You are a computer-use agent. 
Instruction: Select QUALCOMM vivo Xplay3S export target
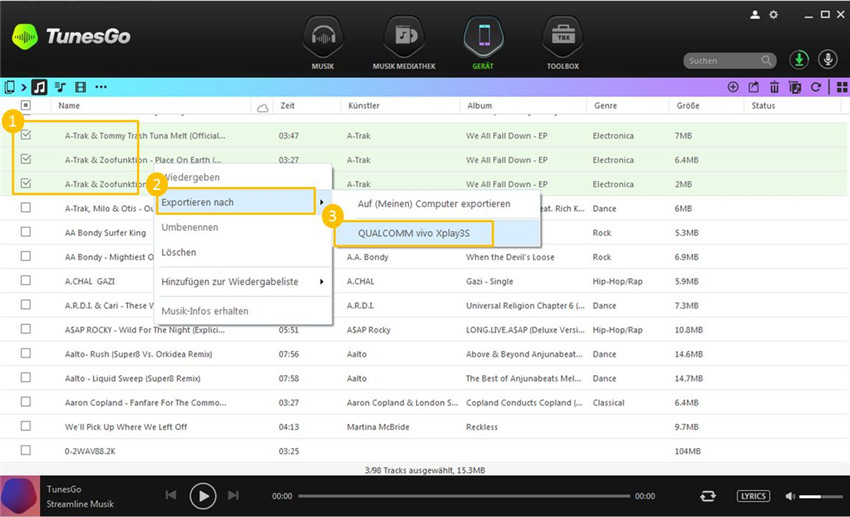pos(436,234)
